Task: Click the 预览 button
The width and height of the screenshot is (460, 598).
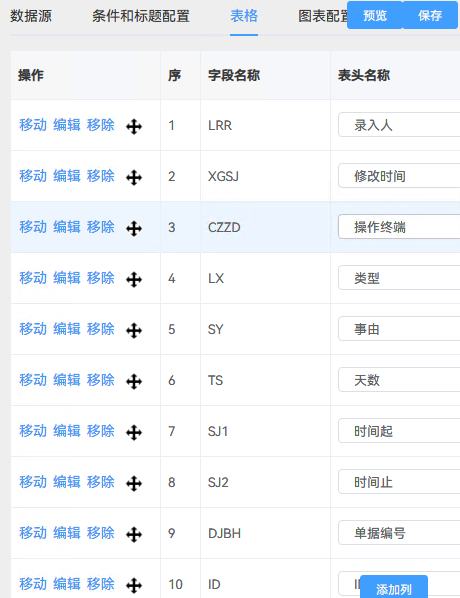Action: tap(375, 15)
